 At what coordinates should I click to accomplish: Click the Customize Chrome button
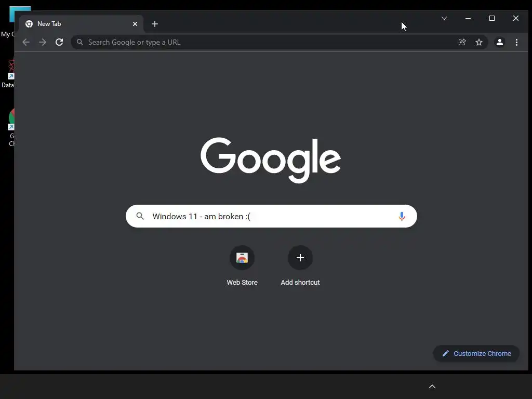coord(476,353)
